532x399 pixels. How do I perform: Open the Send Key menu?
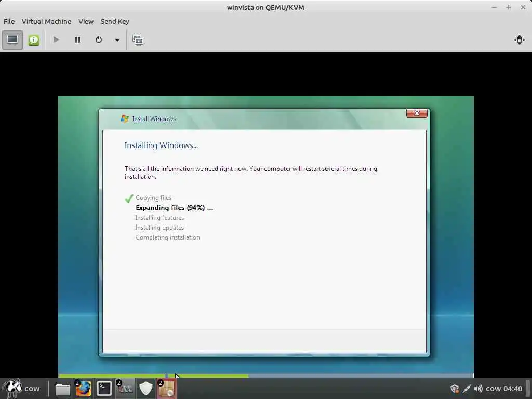coord(115,21)
